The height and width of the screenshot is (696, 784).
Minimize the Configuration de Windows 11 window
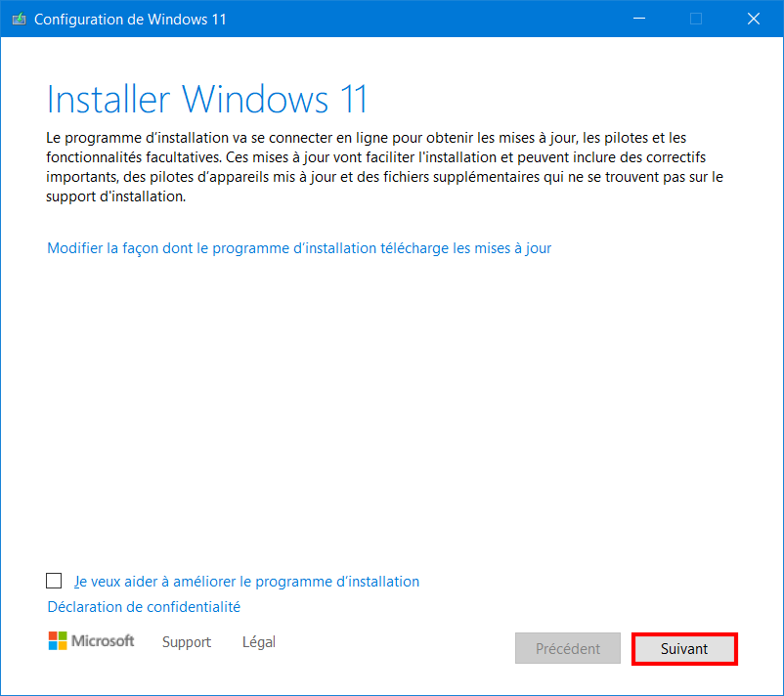(639, 19)
